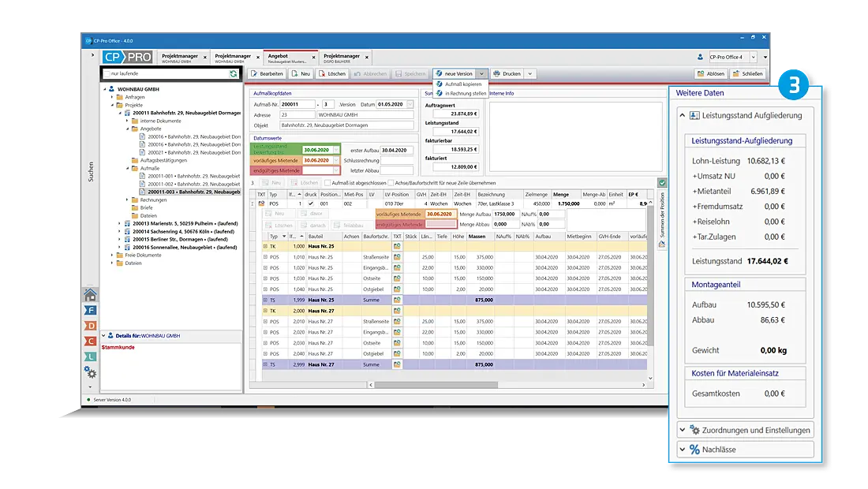Select 200011-003 Bahnhofstr. 29 tree item

click(x=192, y=192)
